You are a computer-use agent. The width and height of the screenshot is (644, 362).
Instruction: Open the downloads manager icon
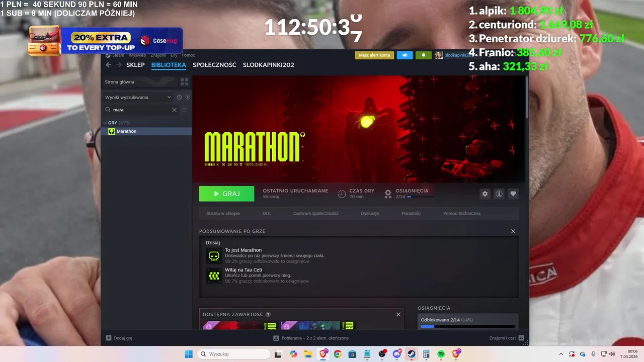point(276,338)
